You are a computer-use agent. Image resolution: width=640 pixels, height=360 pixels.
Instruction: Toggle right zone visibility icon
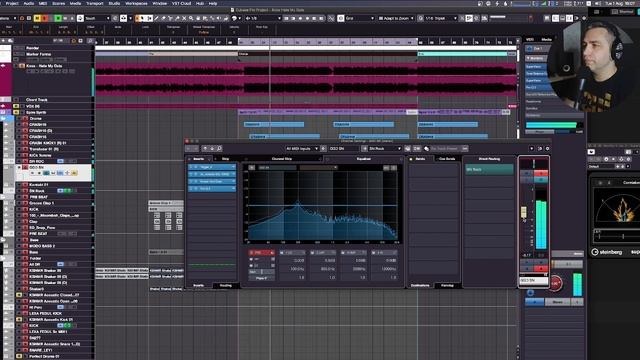coord(569,18)
